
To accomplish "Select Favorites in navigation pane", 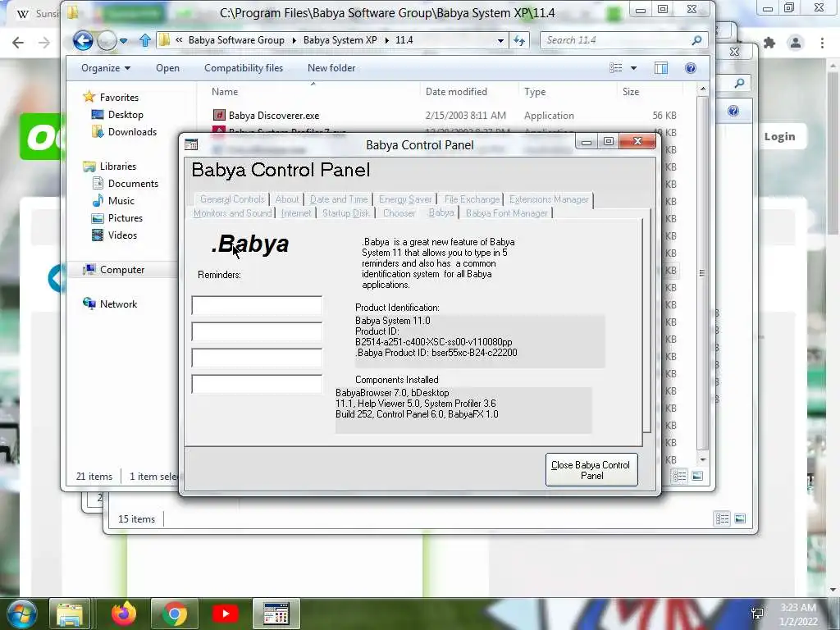I will coord(111,98).
